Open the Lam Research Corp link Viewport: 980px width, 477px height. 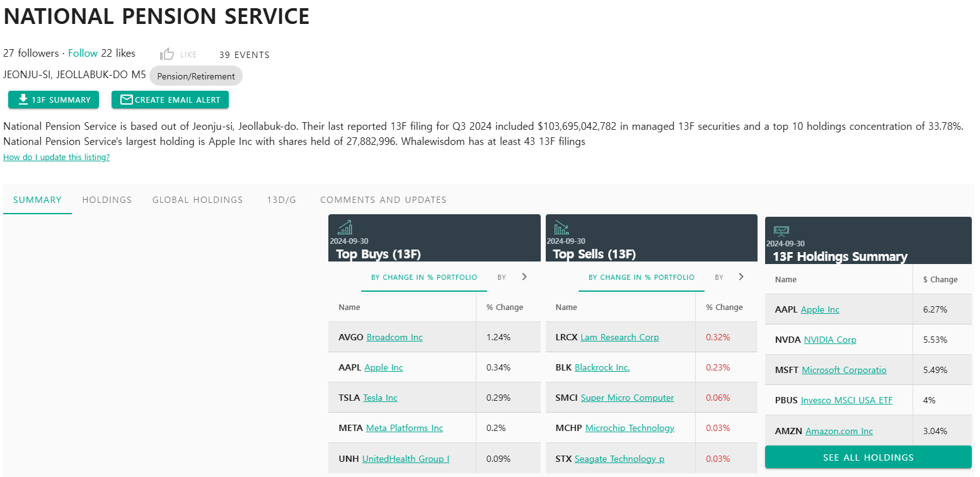point(620,337)
